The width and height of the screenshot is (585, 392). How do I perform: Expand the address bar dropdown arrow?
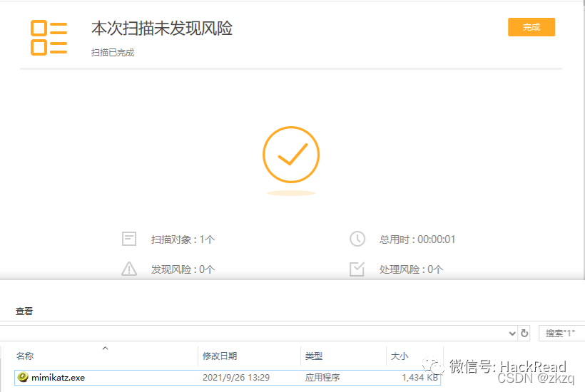(x=512, y=333)
